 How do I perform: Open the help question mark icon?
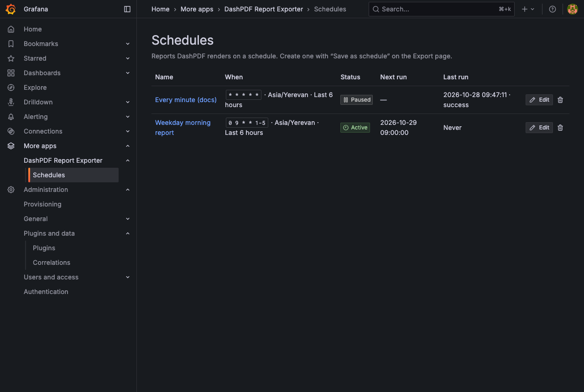553,9
